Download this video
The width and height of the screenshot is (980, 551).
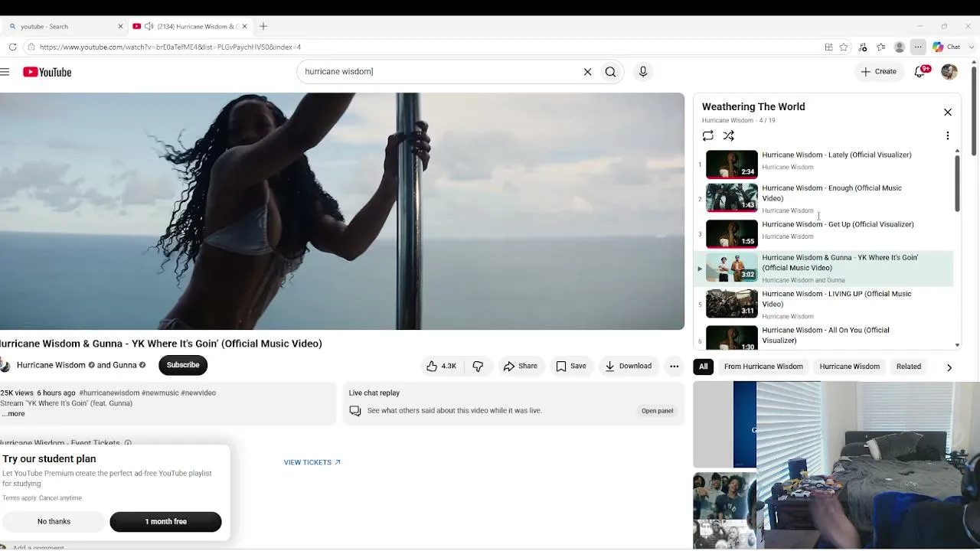[x=628, y=367]
